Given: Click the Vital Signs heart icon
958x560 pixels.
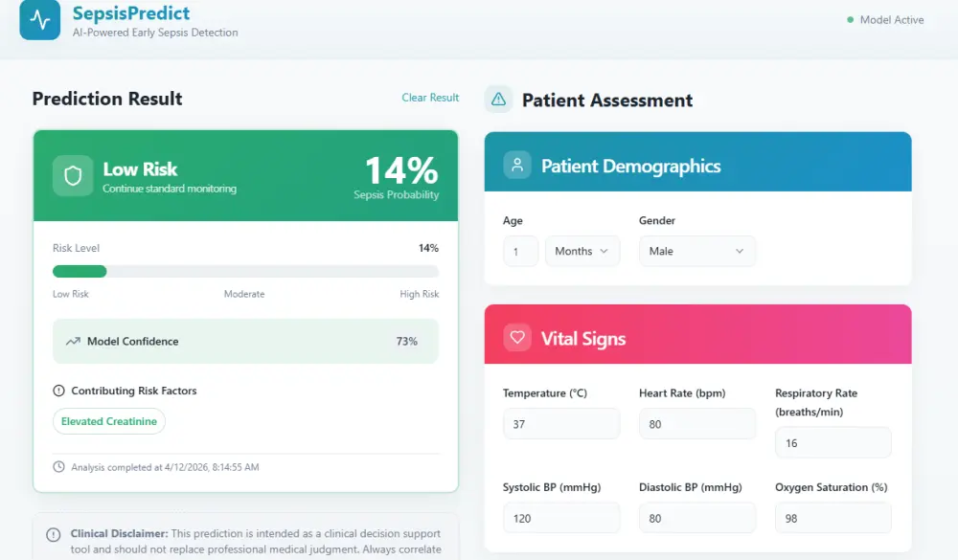Looking at the screenshot, I should [517, 338].
